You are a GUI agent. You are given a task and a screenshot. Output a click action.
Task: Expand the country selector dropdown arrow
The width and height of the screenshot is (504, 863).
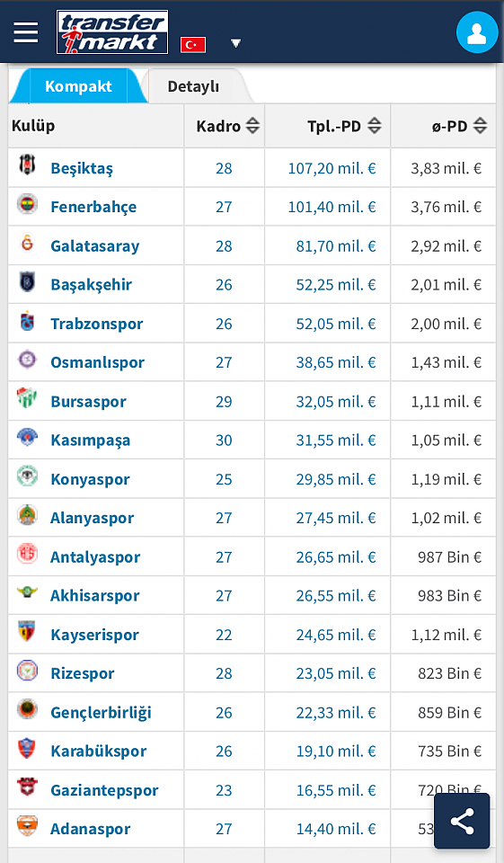[236, 43]
